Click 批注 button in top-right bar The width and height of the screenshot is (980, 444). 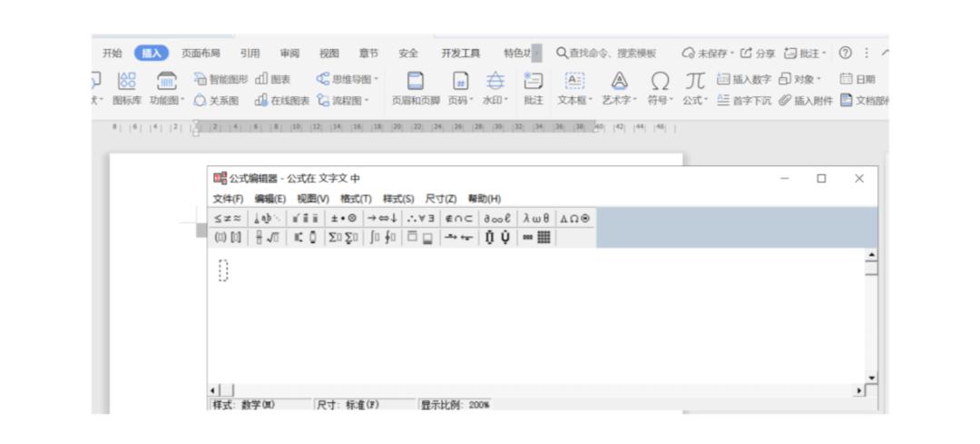806,54
